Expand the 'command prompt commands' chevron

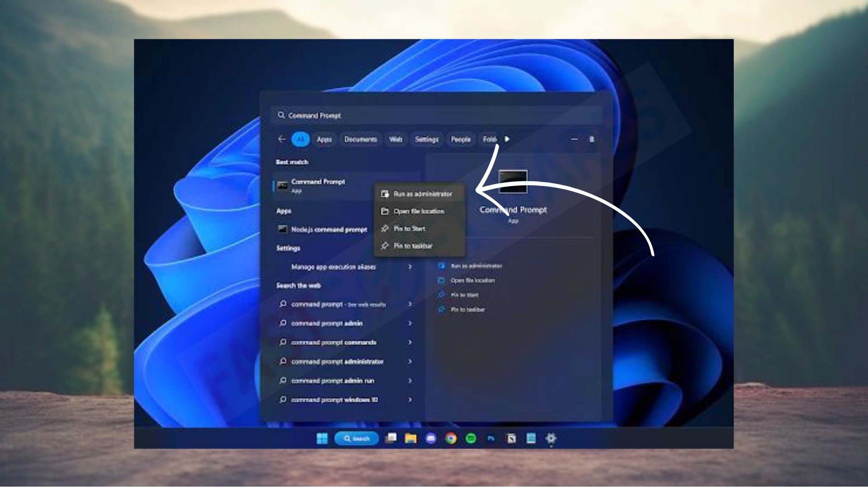click(410, 342)
